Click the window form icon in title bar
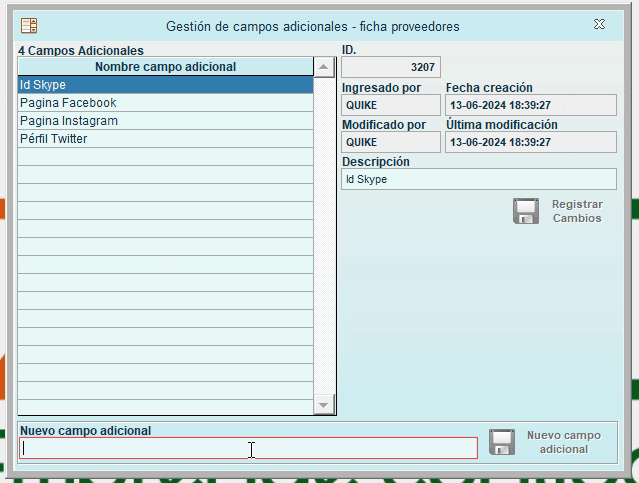639x483 pixels. pyautogui.click(x=29, y=26)
